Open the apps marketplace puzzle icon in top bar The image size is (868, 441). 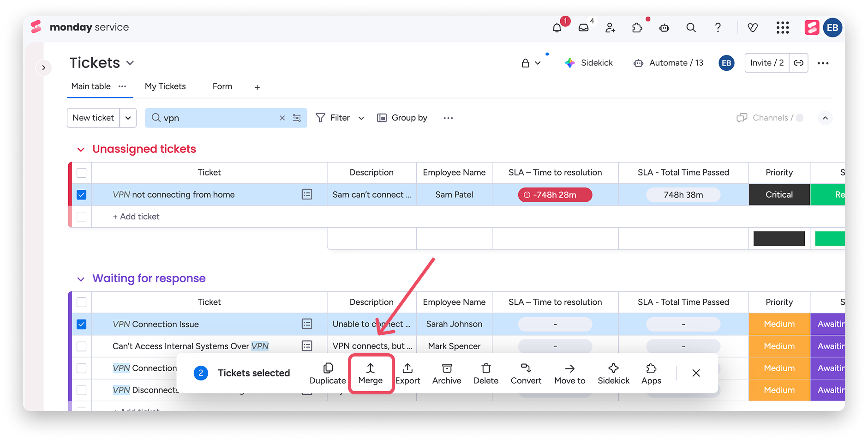(x=637, y=28)
